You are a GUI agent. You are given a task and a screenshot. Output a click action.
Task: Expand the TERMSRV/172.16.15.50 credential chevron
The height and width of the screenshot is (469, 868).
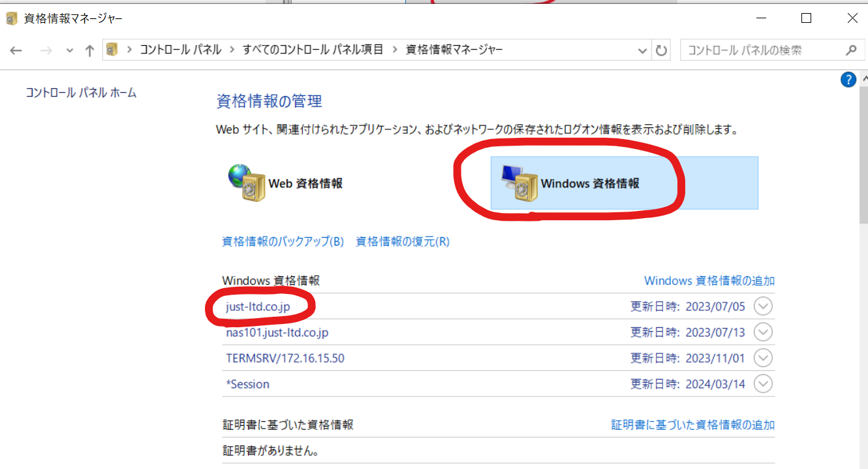point(763,358)
